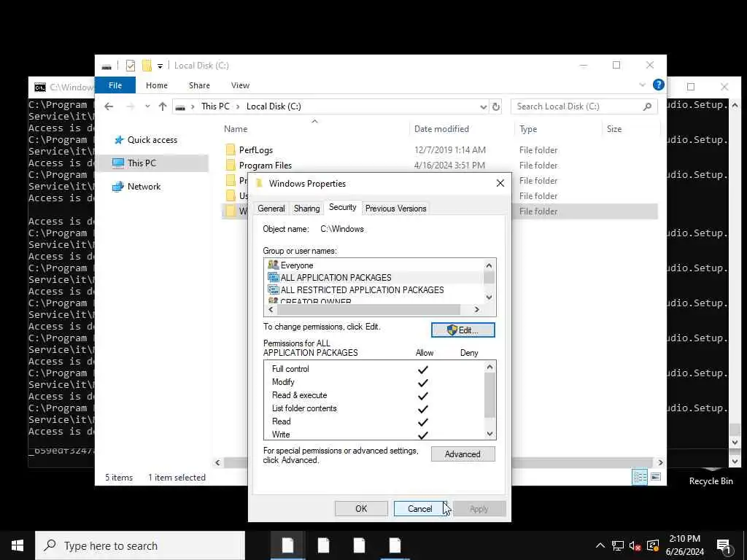Open the Properties quick access toolbar icon
Screen dimensions: 747x560
(131, 66)
